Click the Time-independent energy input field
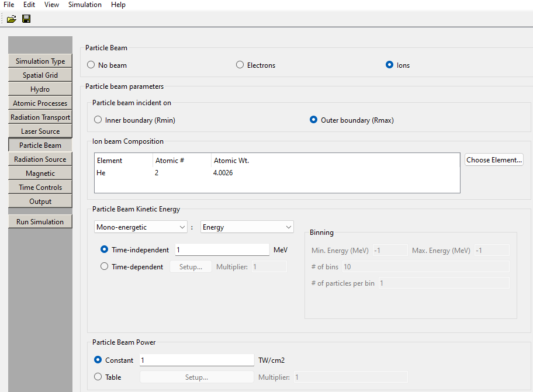533x392 pixels. coord(222,249)
